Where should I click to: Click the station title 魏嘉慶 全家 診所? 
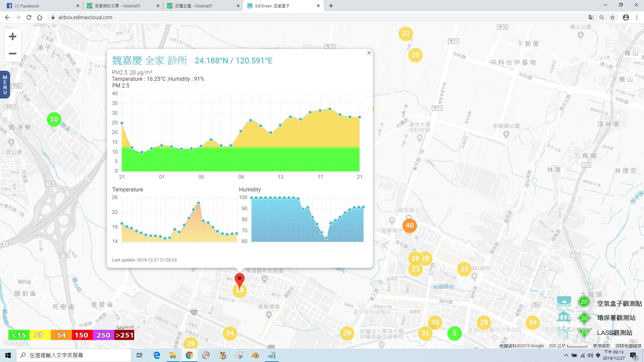[150, 61]
